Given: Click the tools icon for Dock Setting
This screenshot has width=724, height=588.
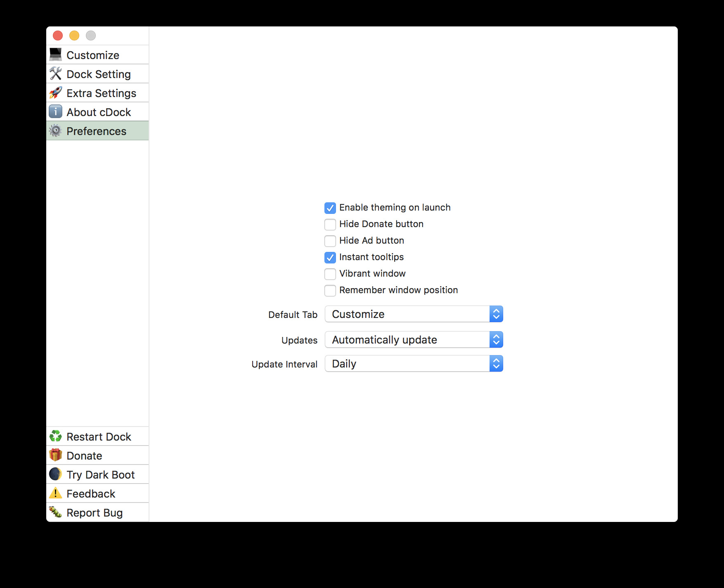Looking at the screenshot, I should coord(55,73).
